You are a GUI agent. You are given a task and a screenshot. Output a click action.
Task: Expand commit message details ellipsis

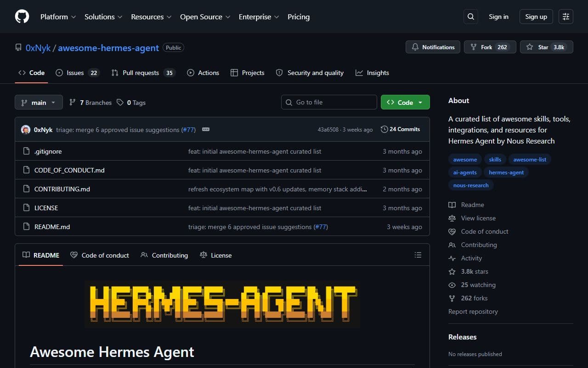[206, 129]
